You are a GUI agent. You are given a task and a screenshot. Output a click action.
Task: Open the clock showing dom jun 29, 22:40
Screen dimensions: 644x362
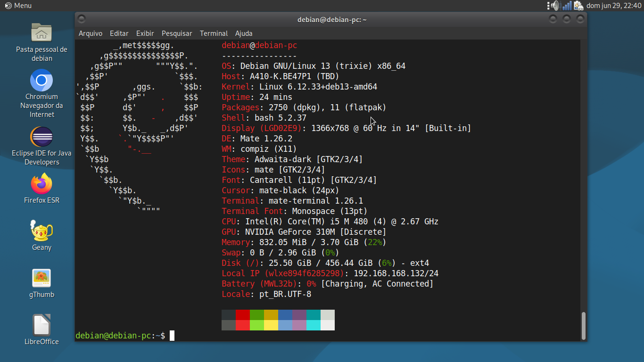click(x=613, y=6)
